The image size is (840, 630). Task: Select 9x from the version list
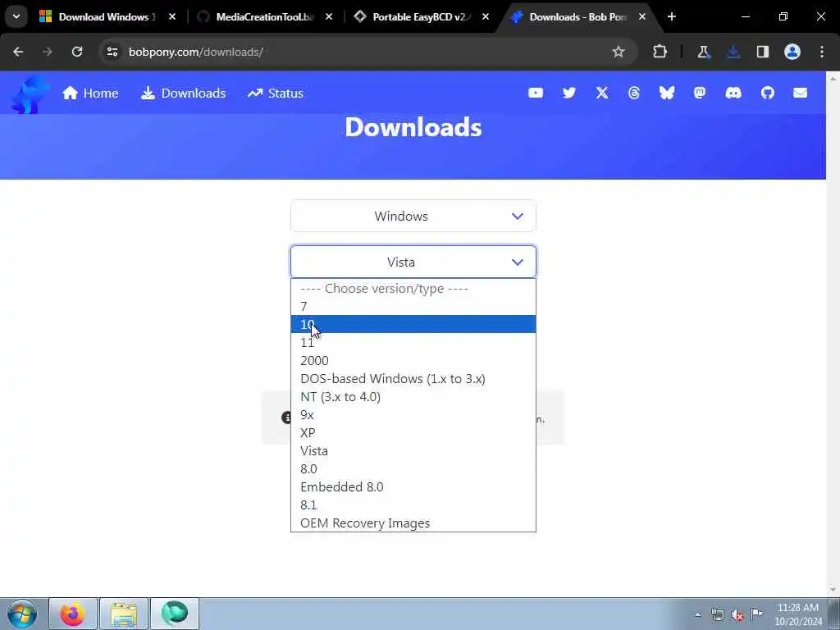pyautogui.click(x=413, y=414)
